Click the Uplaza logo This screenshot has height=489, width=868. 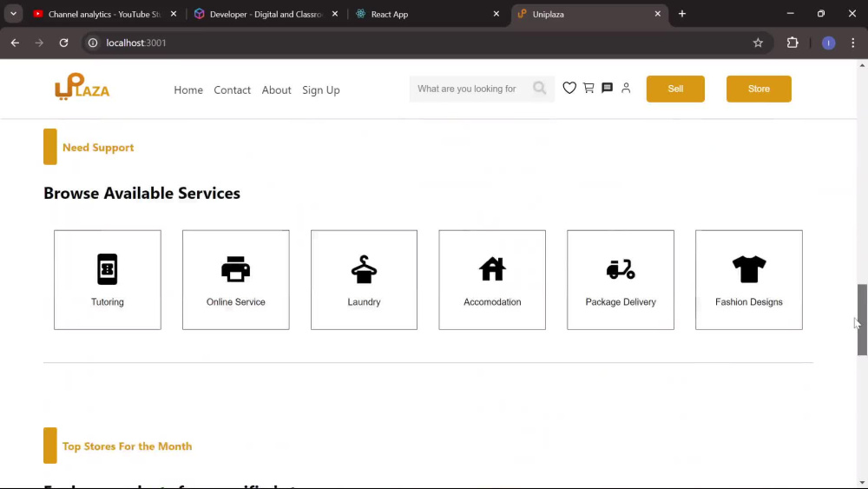point(82,86)
